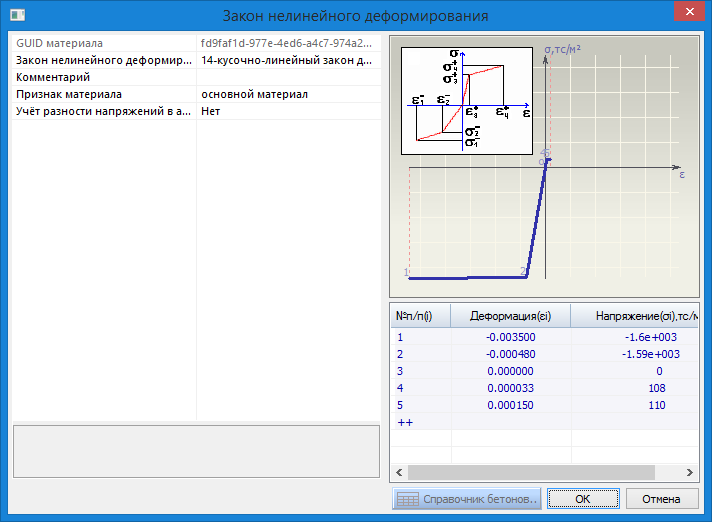Open the concrete reference book (Справочник бетонов)

coord(467,499)
